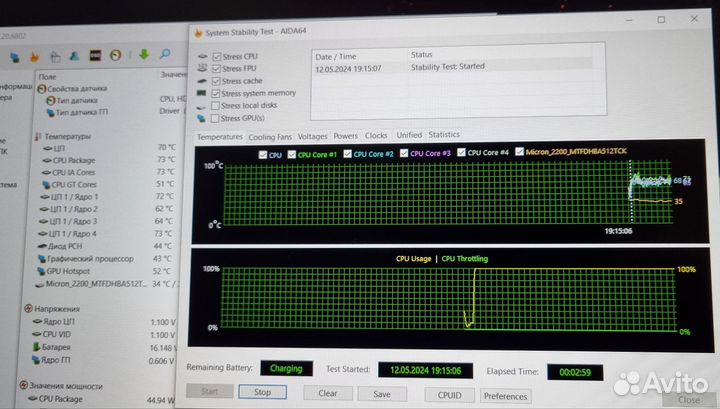Click the icon beside Значения мощности section
Viewport: 720px width, 409px height.
pos(23,385)
